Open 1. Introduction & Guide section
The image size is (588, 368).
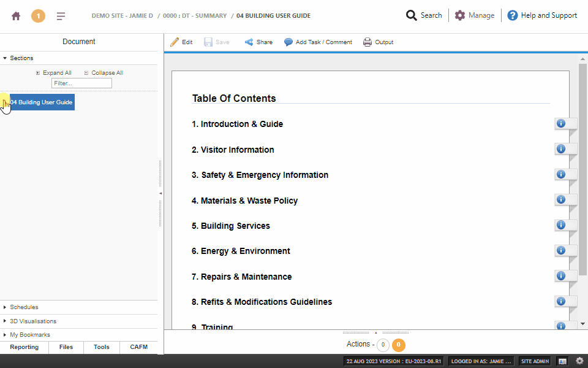[238, 124]
